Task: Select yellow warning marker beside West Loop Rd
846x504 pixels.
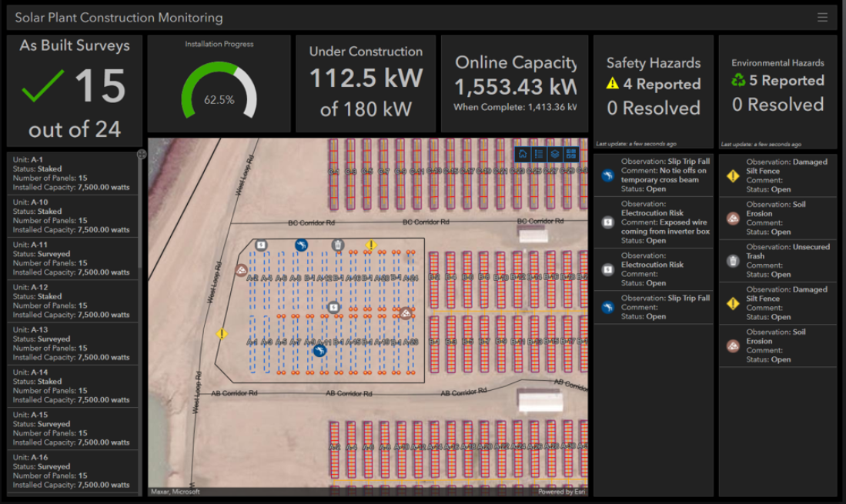Action: click(x=222, y=334)
